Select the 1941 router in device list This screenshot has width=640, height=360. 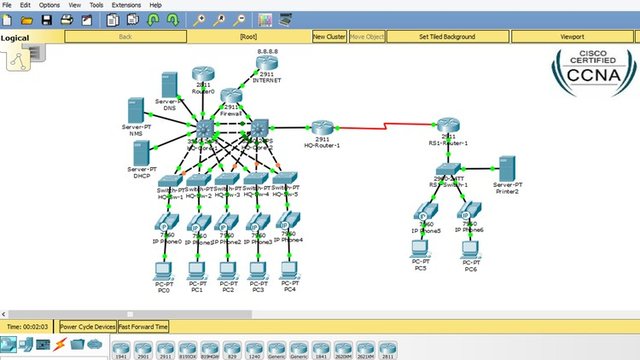point(121,350)
